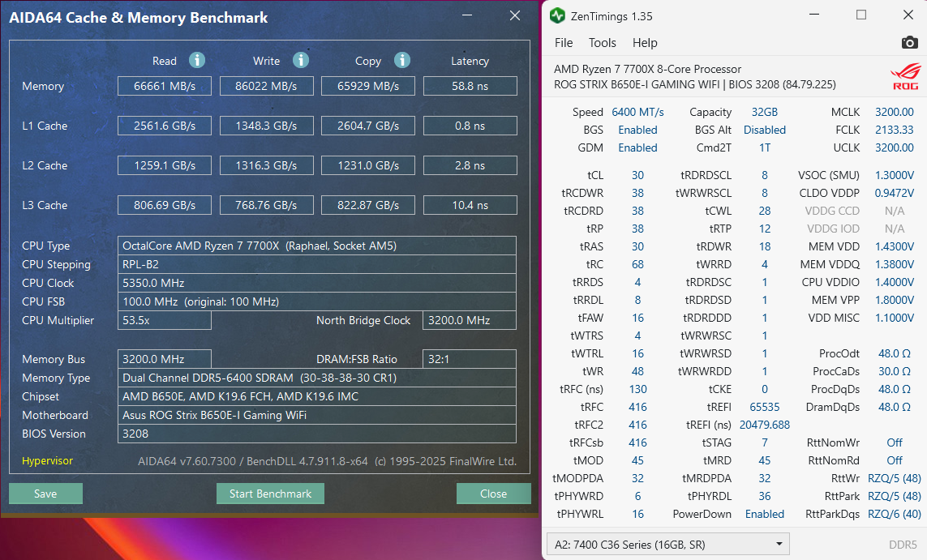Viewport: 927px width, 560px height.
Task: Click the VSOC (SMU) value 1.3000V
Action: pos(894,175)
